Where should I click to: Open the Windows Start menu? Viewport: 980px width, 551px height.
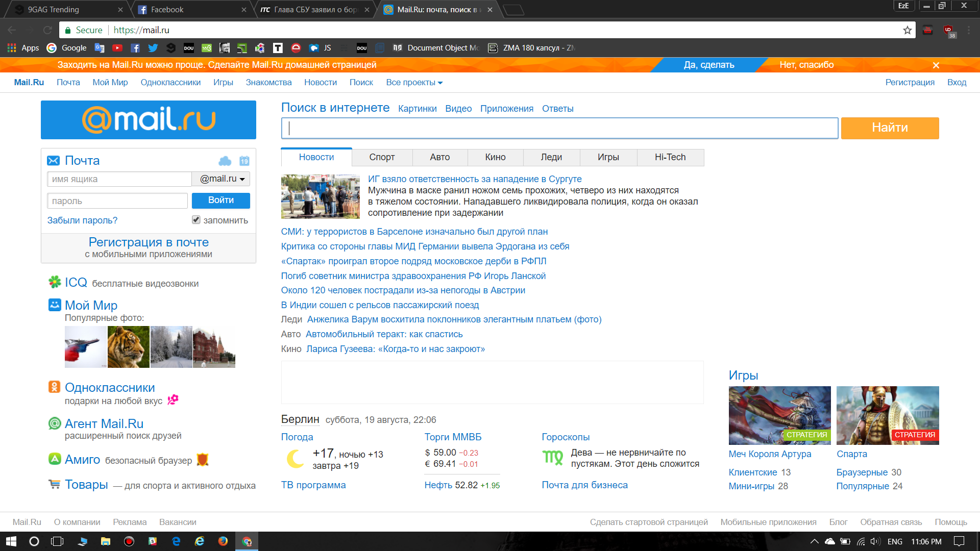(x=11, y=541)
